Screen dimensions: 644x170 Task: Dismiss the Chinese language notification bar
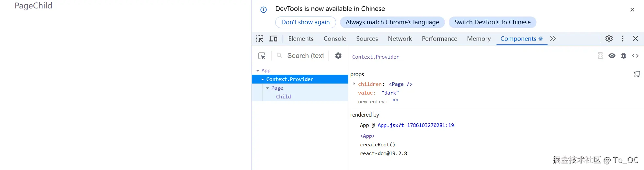click(632, 10)
